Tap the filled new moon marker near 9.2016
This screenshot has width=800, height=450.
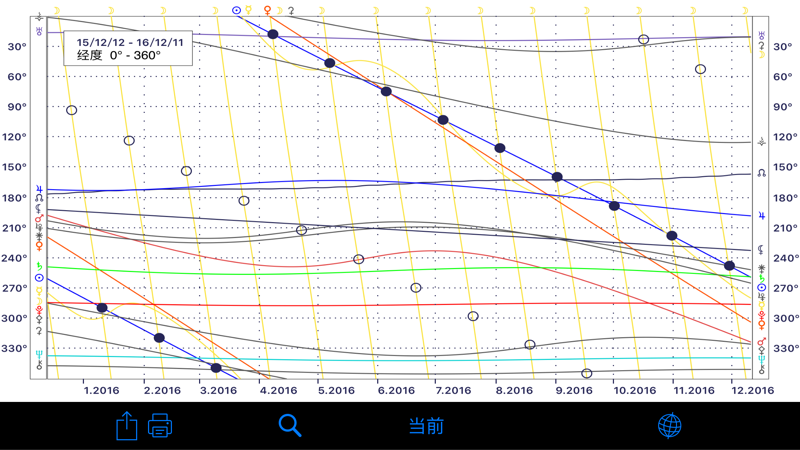coord(557,177)
